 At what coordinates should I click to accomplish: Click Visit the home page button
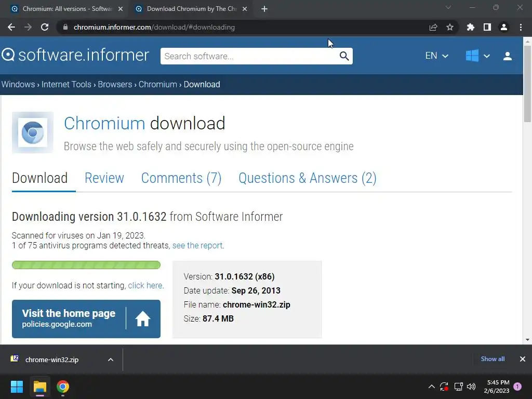(x=86, y=318)
